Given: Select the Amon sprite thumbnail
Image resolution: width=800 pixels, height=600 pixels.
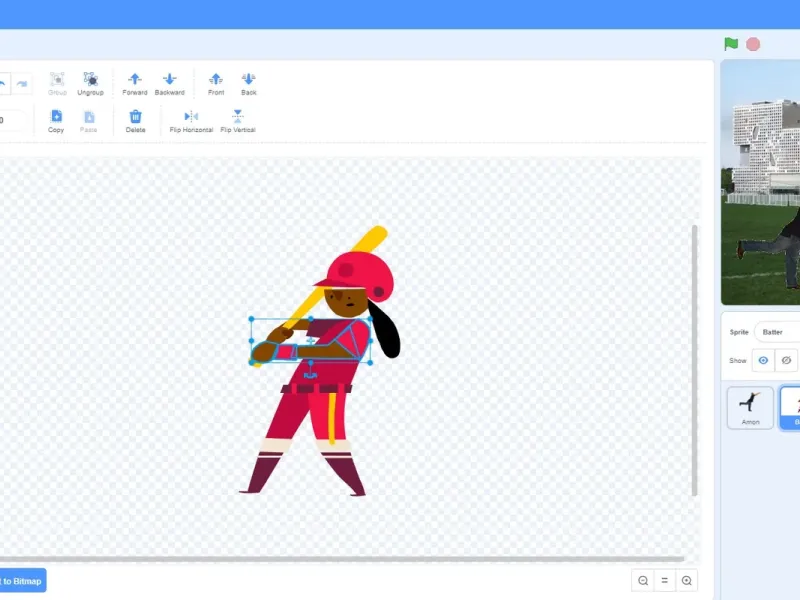Looking at the screenshot, I should 750,408.
